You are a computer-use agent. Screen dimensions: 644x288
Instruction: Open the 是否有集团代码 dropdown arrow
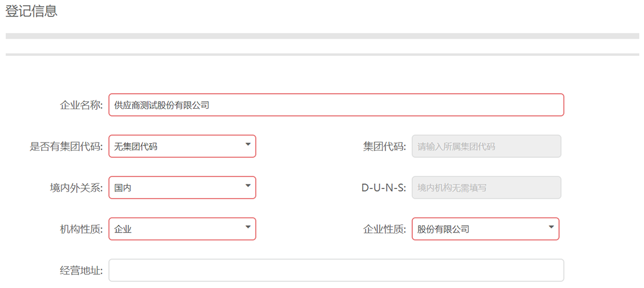pyautogui.click(x=247, y=144)
